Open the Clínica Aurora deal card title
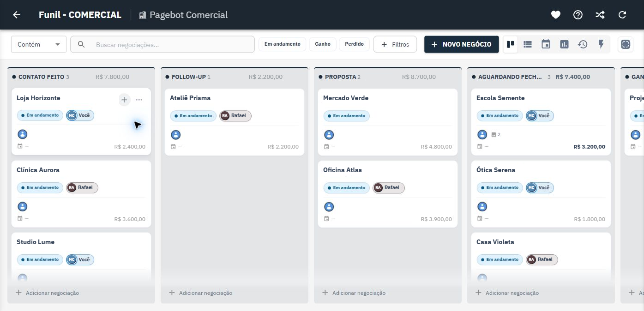This screenshot has width=644, height=311. pos(38,170)
